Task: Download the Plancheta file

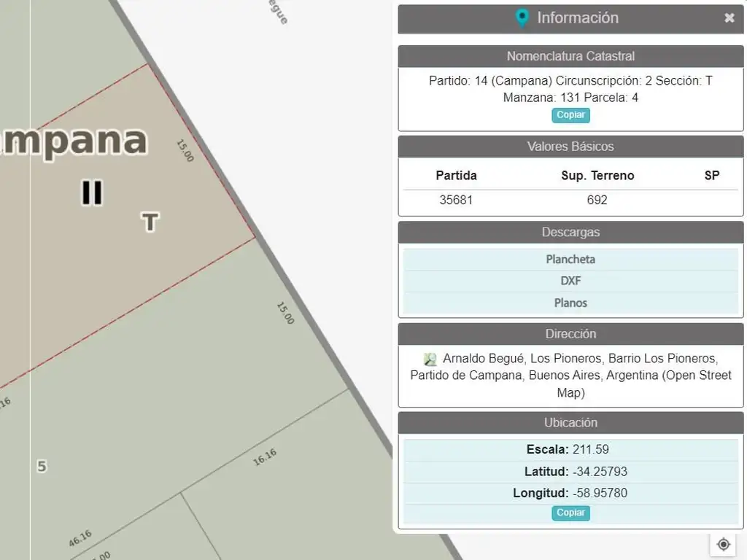Action: [x=570, y=260]
